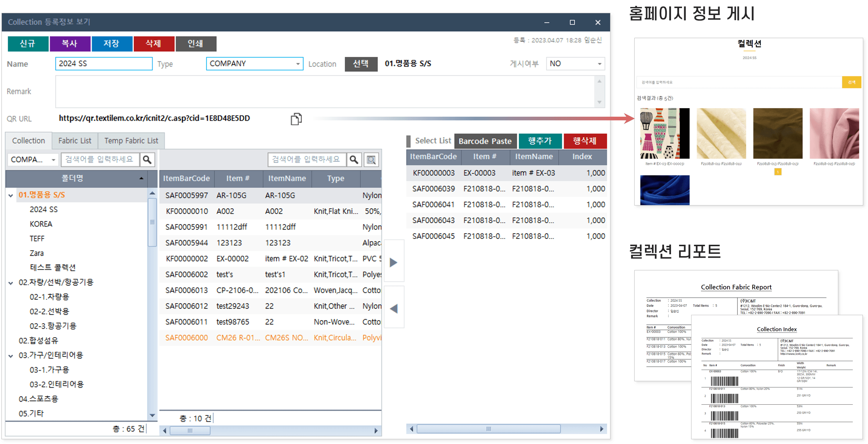Switch to the Fabric List tab
The height and width of the screenshot is (444, 868).
(74, 141)
